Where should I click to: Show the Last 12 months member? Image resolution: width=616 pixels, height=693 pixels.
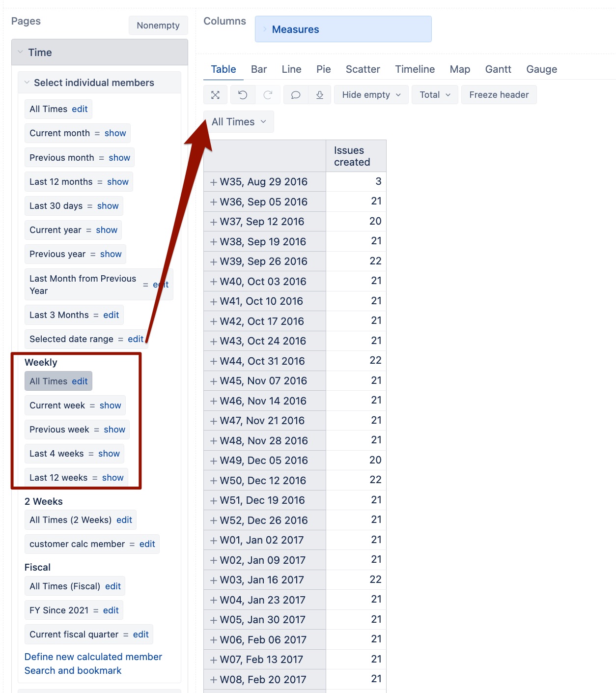(118, 182)
